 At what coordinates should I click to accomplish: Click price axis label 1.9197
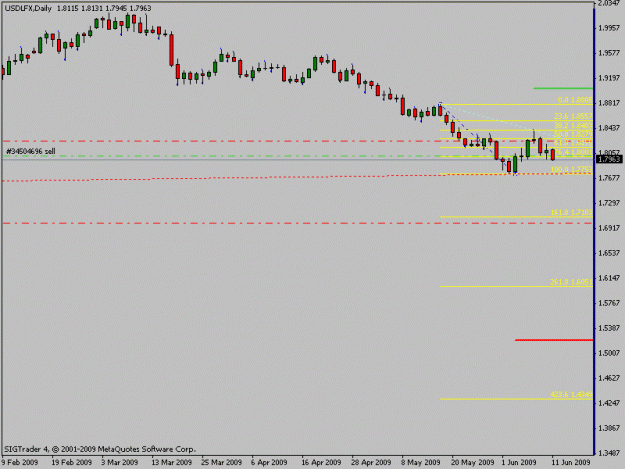click(x=610, y=78)
